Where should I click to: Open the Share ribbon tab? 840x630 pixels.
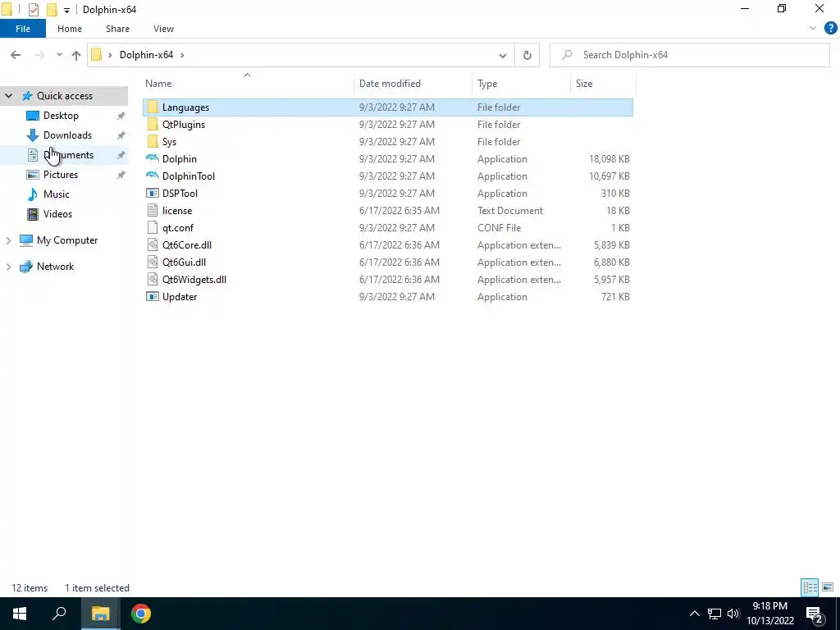click(117, 29)
